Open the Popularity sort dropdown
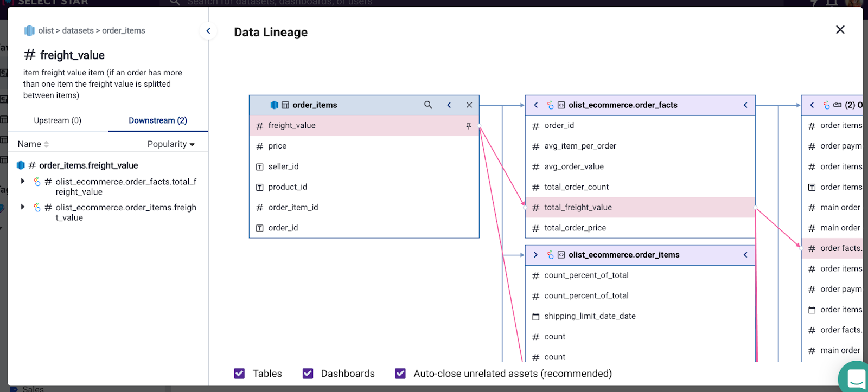 point(171,144)
